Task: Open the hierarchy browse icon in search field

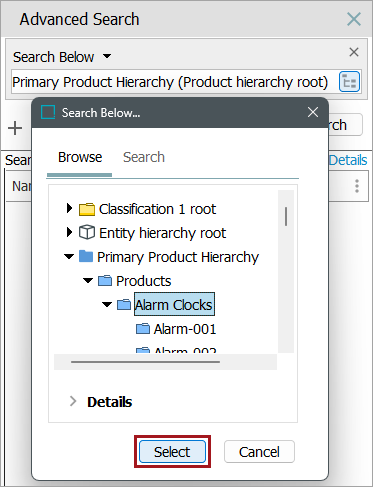Action: (x=349, y=81)
